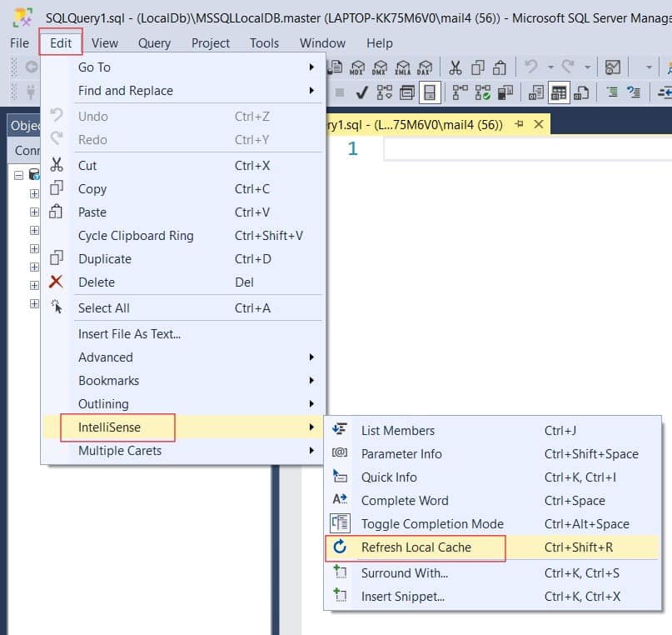Open dropdown arrow right of Activity Monitor
The image size is (672, 635).
649,67
